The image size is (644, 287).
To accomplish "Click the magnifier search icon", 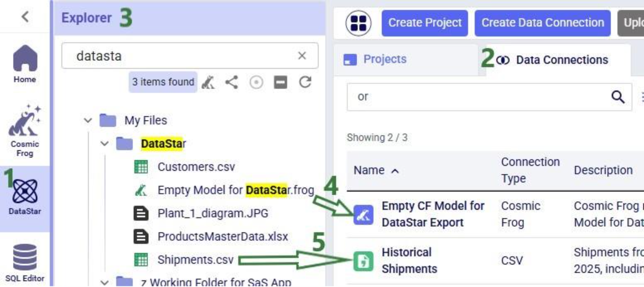I will (618, 97).
